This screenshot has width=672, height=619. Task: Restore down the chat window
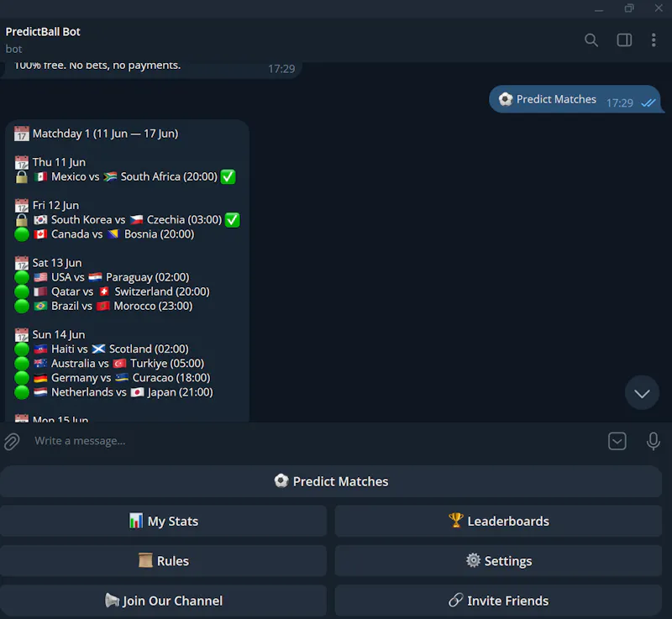(x=628, y=8)
